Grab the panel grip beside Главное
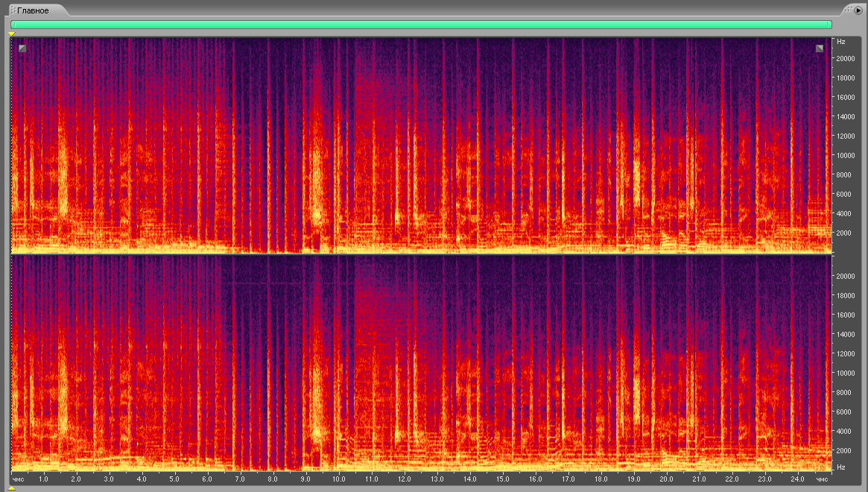This screenshot has width=868, height=492. pyautogui.click(x=13, y=10)
